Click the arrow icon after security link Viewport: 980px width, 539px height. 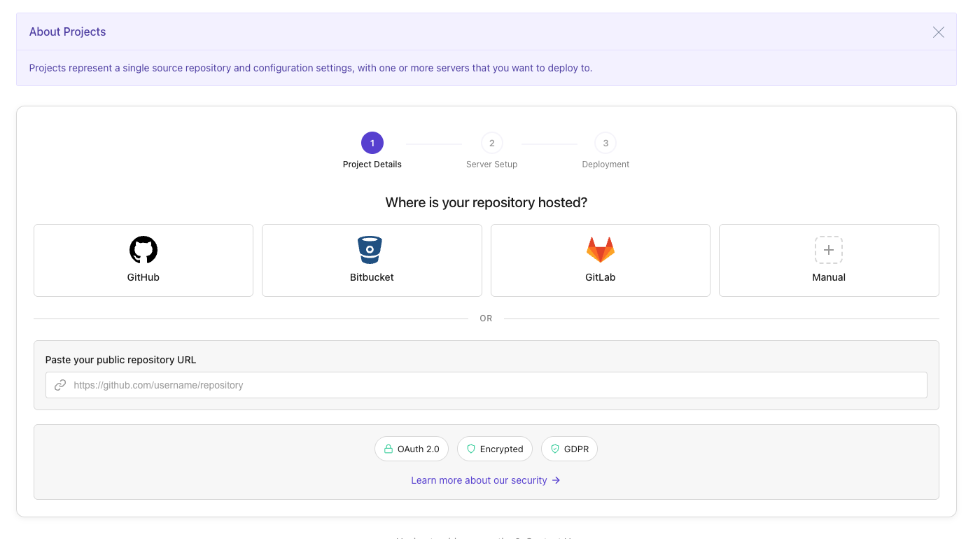556,480
